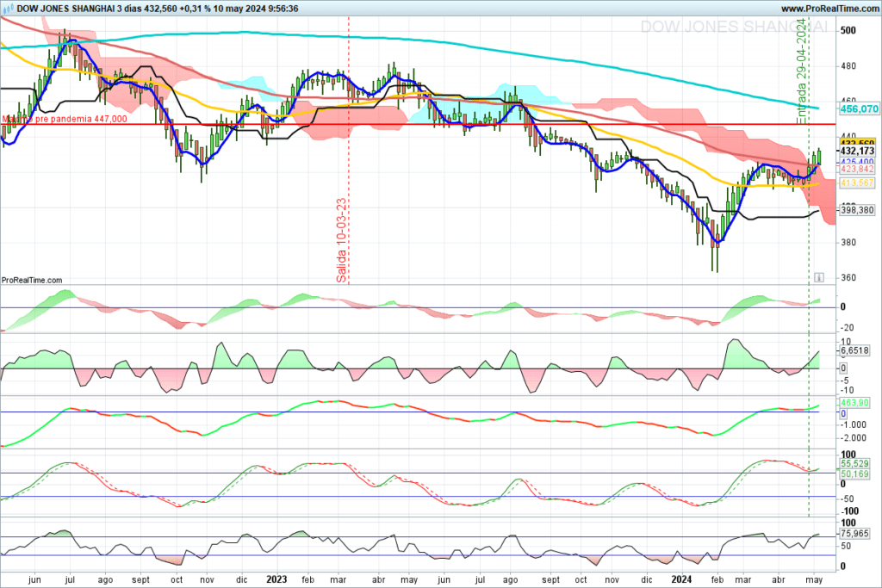Click the -1.000 scale value
The height and width of the screenshot is (588, 882).
[x=854, y=425]
